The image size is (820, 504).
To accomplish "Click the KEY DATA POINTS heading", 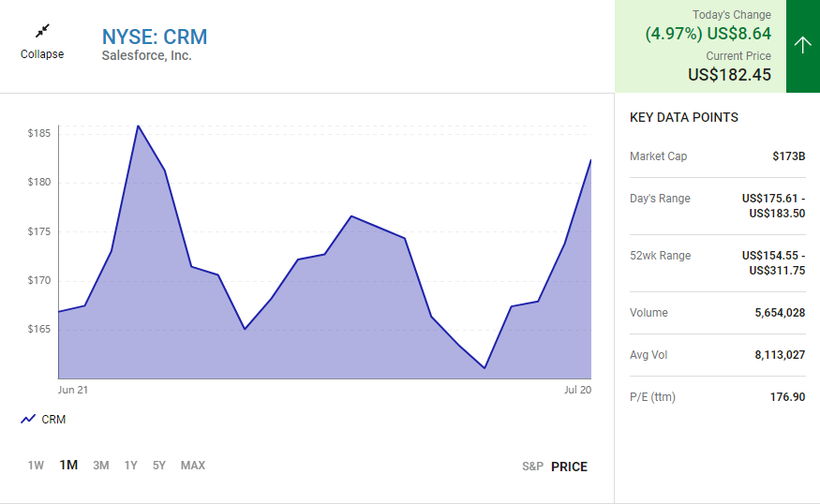I will click(x=684, y=117).
